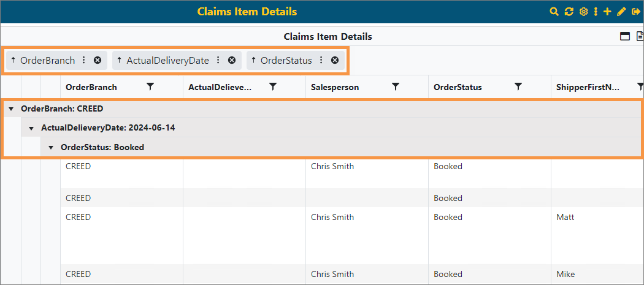Image resolution: width=644 pixels, height=285 pixels.
Task: Click the window panel icon below header
Action: (625, 36)
